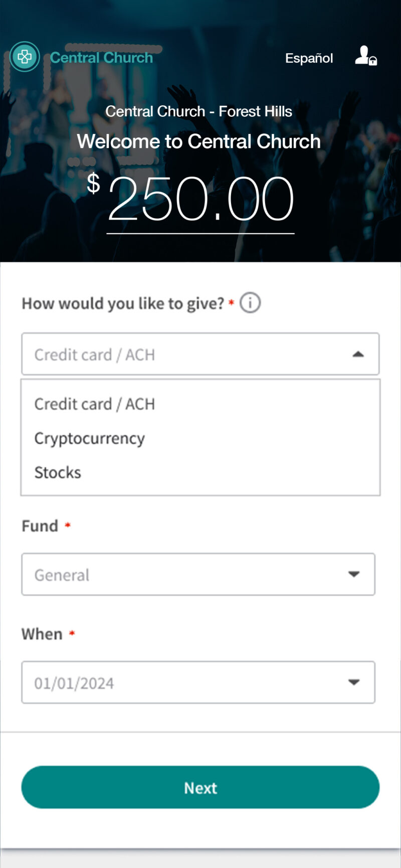Open the account login via the padlock user icon
The image size is (401, 868).
(365, 57)
